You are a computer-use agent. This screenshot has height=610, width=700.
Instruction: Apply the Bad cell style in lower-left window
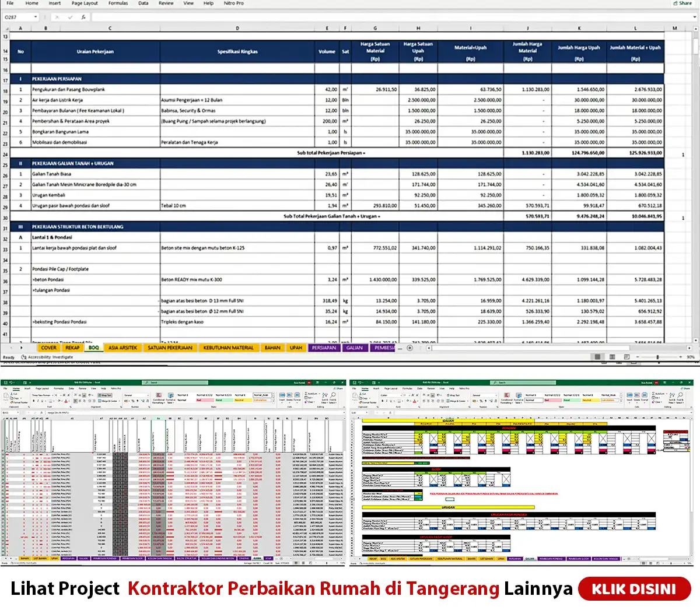tap(205, 400)
